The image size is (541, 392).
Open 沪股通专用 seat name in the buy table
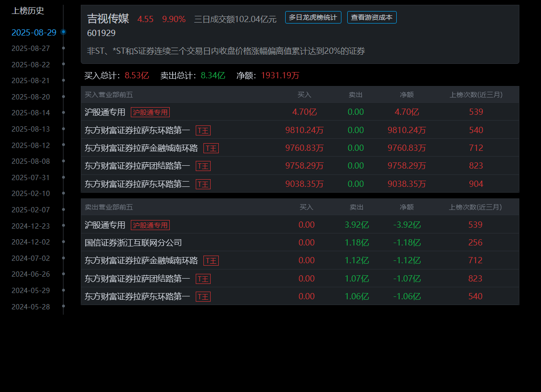pos(105,112)
